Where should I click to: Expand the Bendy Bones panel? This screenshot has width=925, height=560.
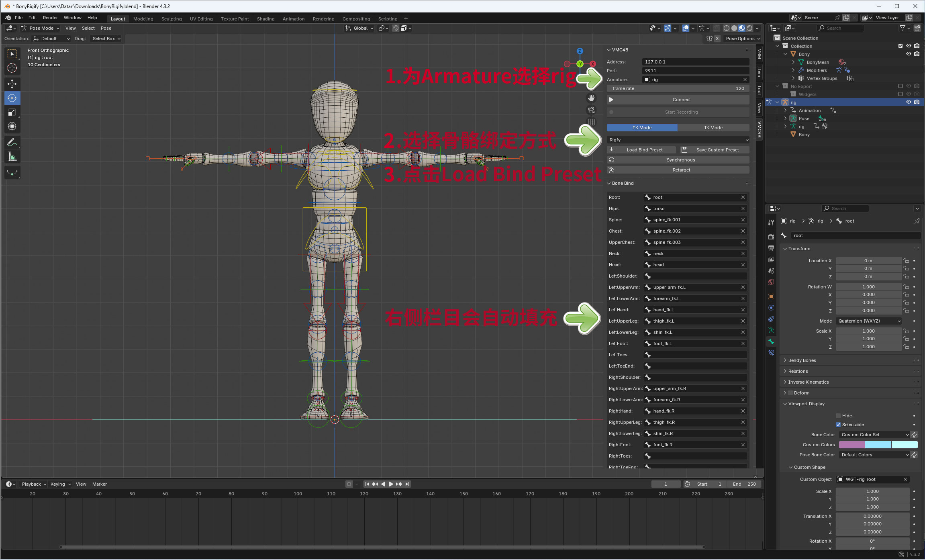point(802,360)
